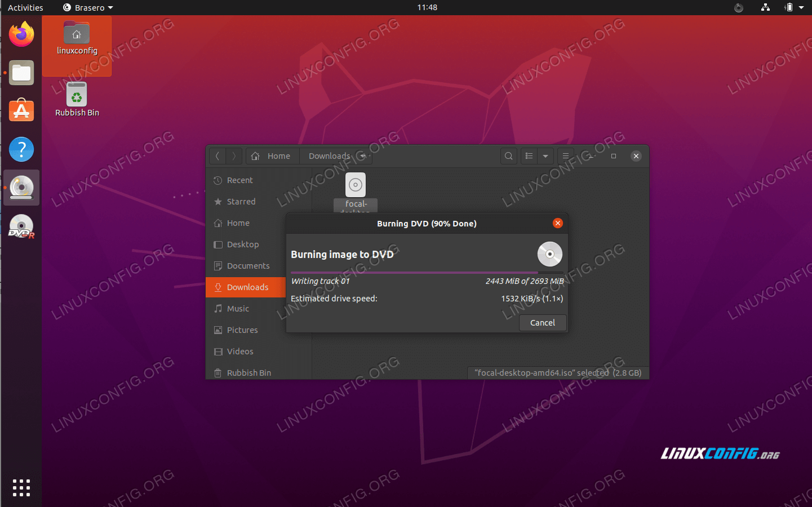Open the Recent sidebar entry

pos(259,180)
